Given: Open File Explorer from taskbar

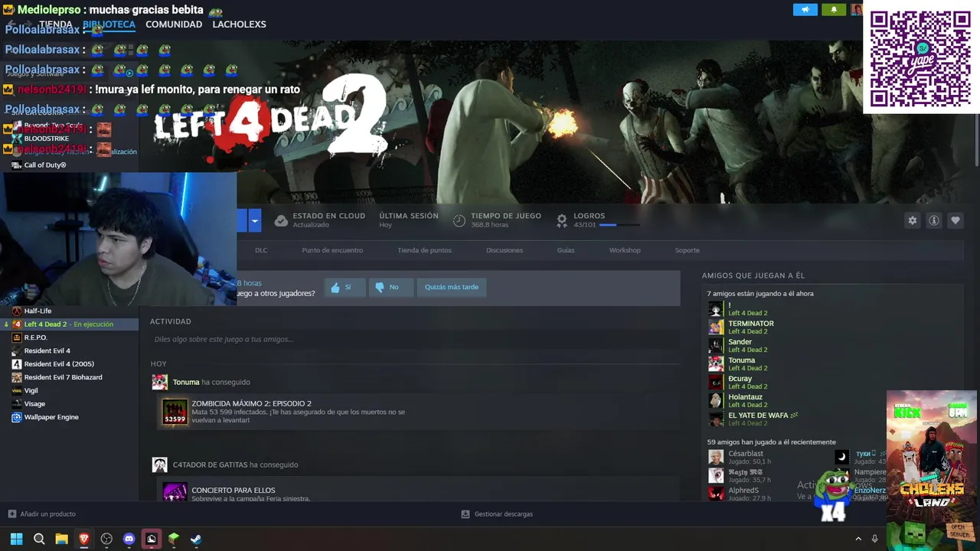Looking at the screenshot, I should 61,539.
